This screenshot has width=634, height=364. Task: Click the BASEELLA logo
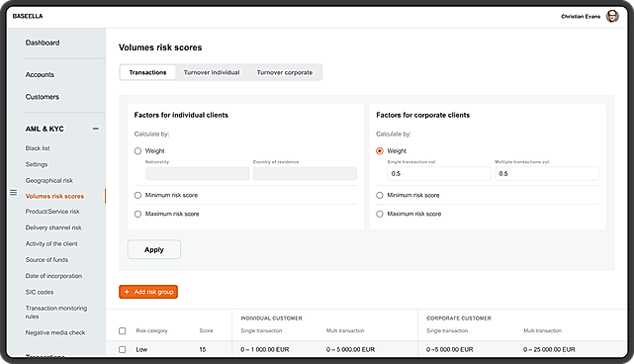click(x=28, y=16)
